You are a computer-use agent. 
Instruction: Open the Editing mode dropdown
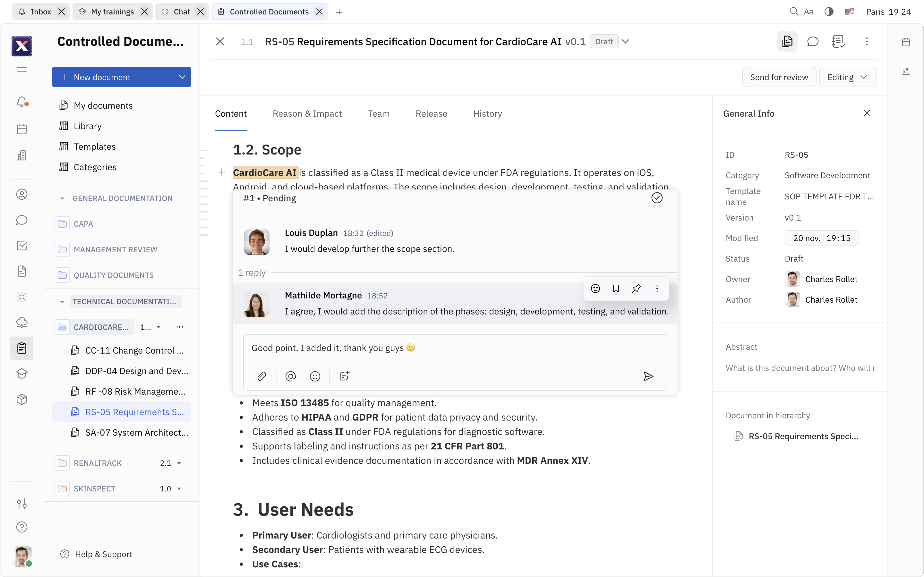coord(847,77)
